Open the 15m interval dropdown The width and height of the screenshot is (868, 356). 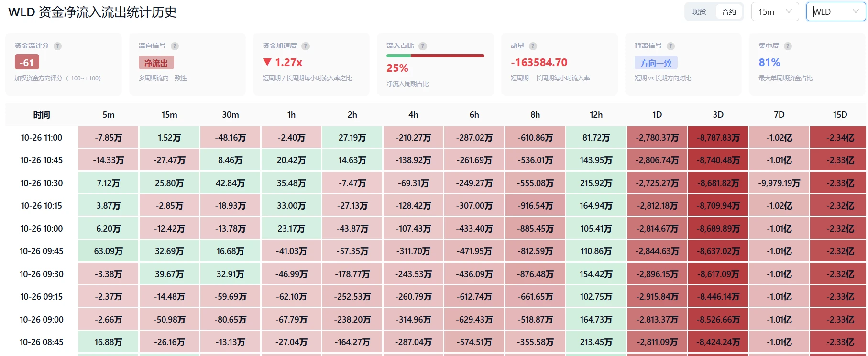pyautogui.click(x=775, y=12)
